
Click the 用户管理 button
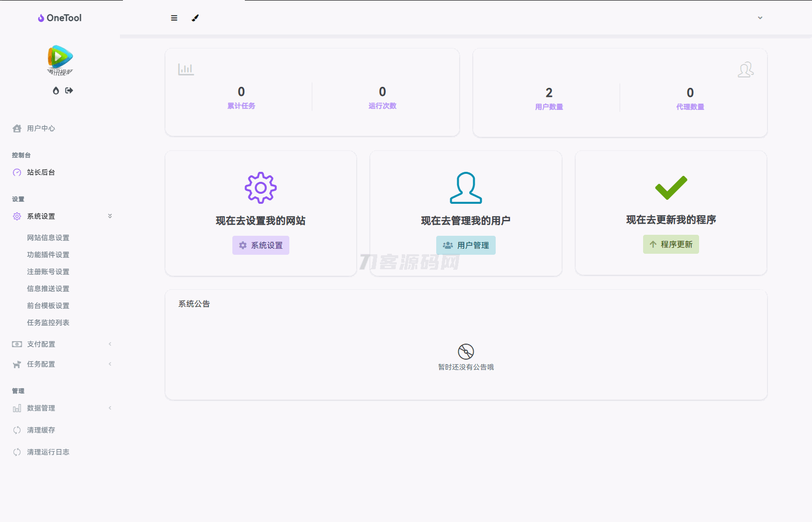pos(466,245)
